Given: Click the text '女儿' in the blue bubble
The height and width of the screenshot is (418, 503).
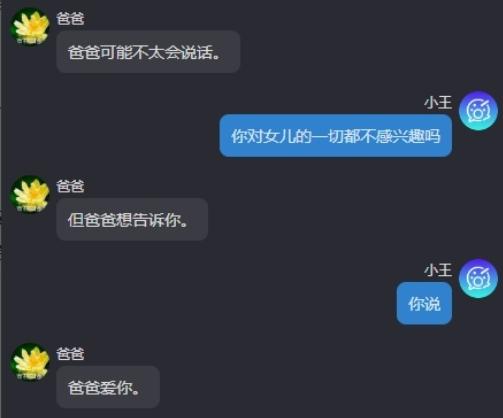Looking at the screenshot, I should (279, 136).
